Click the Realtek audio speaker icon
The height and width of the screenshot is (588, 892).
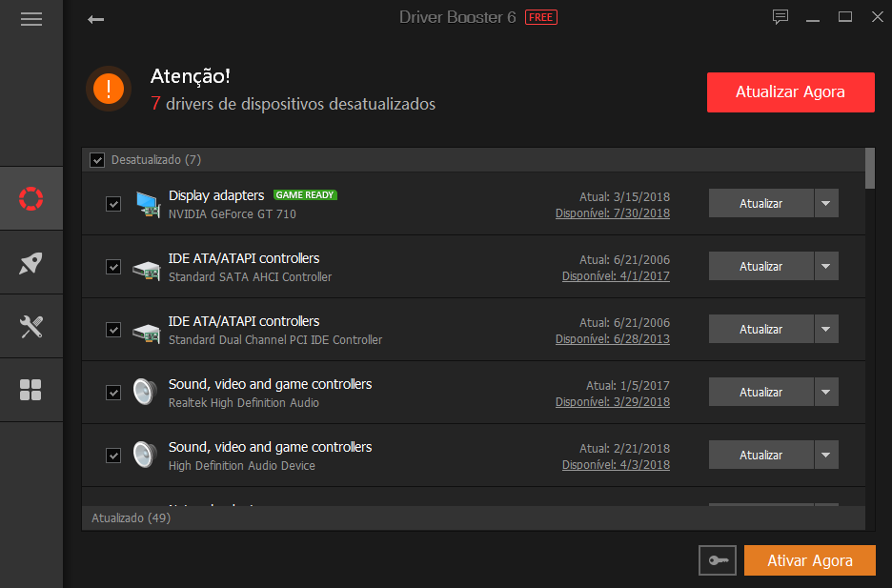click(x=145, y=392)
